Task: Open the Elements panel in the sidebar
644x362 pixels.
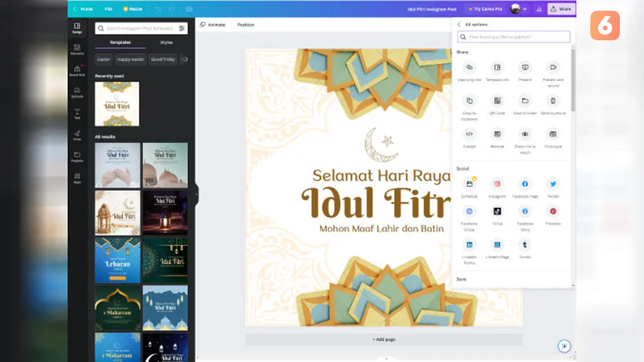Action: tap(77, 49)
